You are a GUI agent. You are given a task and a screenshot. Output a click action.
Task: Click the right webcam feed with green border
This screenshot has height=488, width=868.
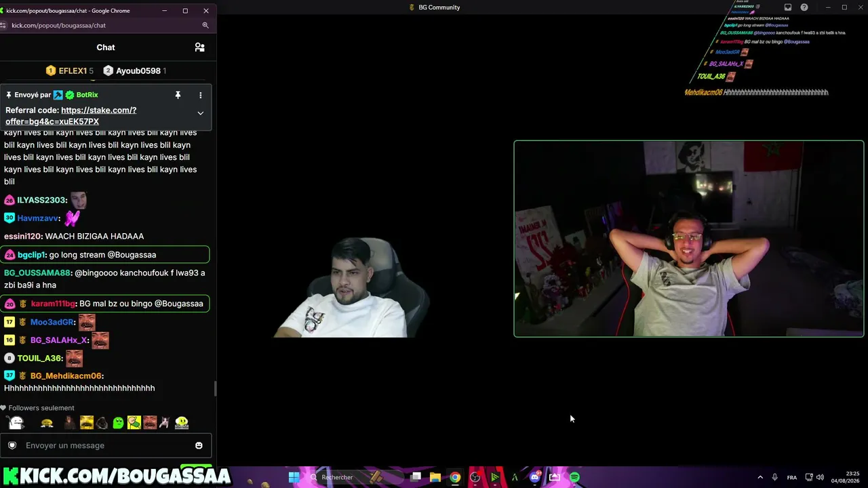(689, 239)
